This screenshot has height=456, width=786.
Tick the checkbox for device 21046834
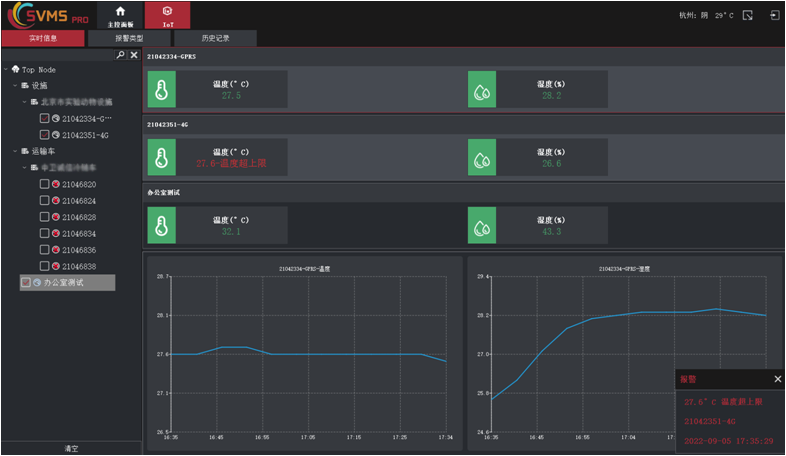pos(44,234)
